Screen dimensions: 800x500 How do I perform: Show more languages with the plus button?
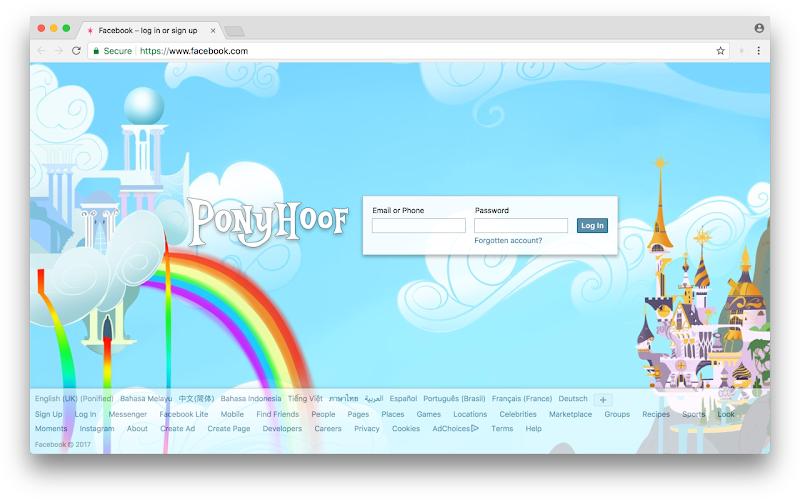pos(603,399)
